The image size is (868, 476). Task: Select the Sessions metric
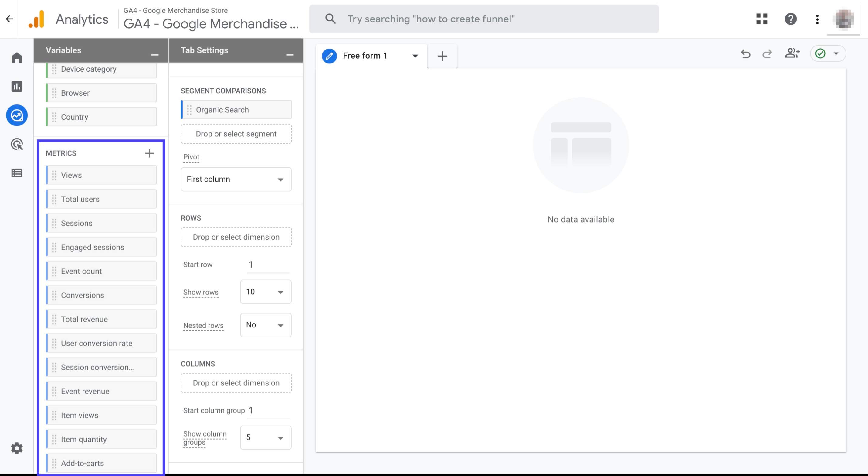click(101, 223)
